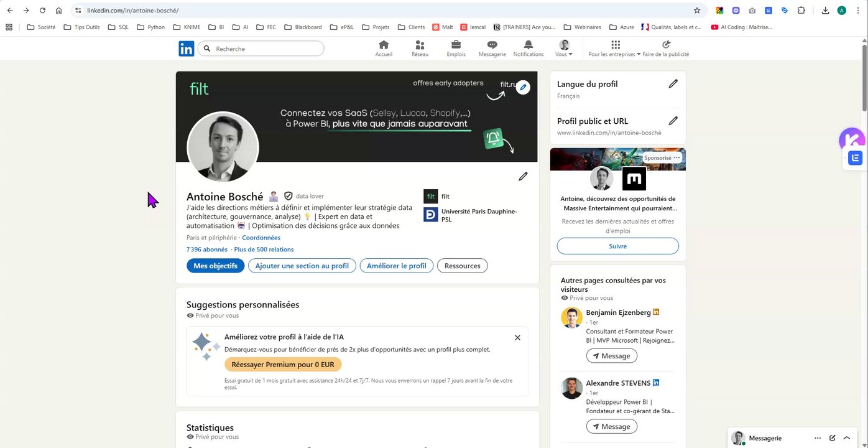This screenshot has height=448, width=868.
Task: Reload the page with the refresh icon
Action: [42, 11]
